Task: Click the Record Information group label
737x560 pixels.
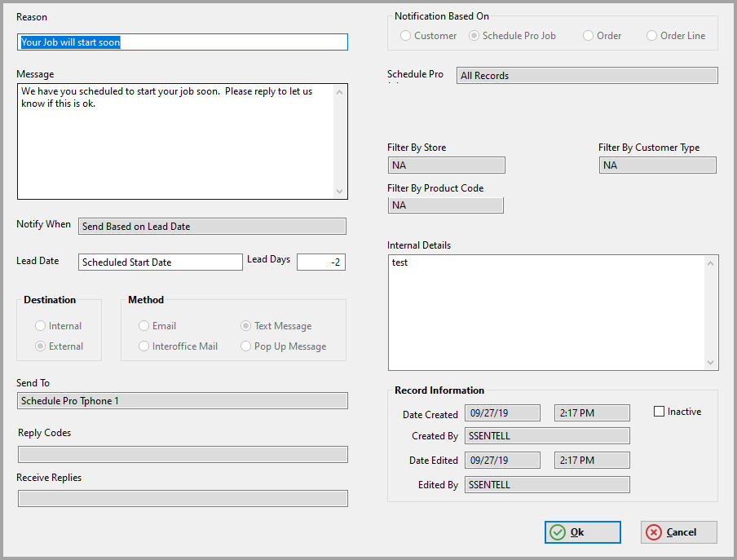Action: pyautogui.click(x=439, y=390)
